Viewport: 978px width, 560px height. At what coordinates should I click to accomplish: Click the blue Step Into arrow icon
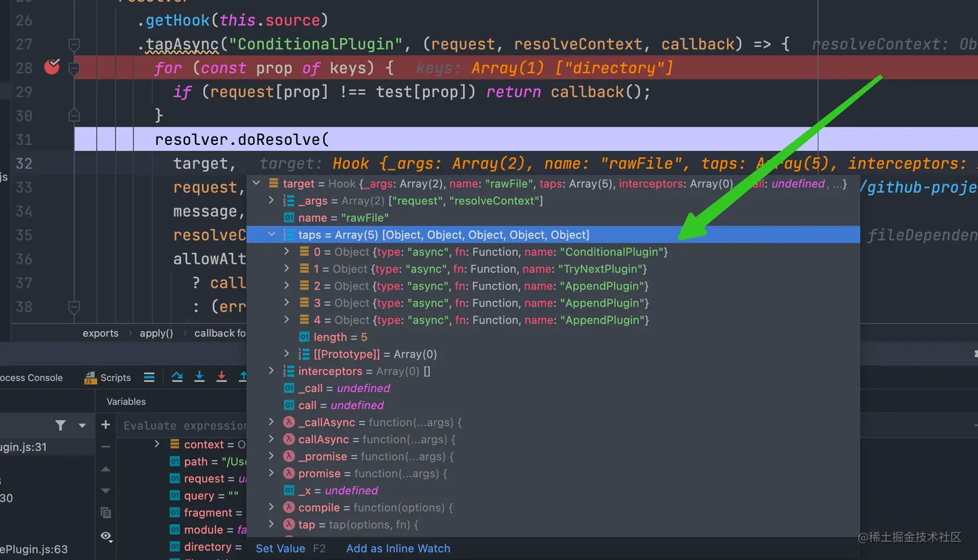coord(199,377)
